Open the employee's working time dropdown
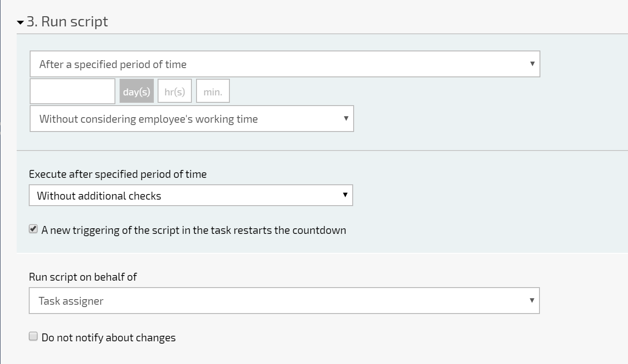Image resolution: width=628 pixels, height=364 pixels. tap(192, 119)
